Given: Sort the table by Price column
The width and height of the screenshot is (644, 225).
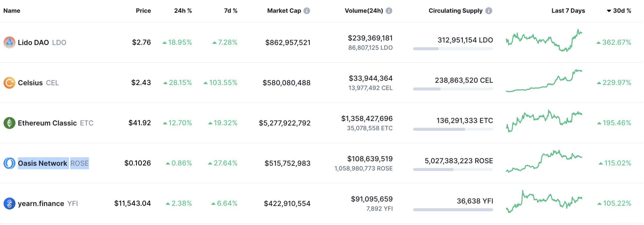Looking at the screenshot, I should tap(143, 11).
